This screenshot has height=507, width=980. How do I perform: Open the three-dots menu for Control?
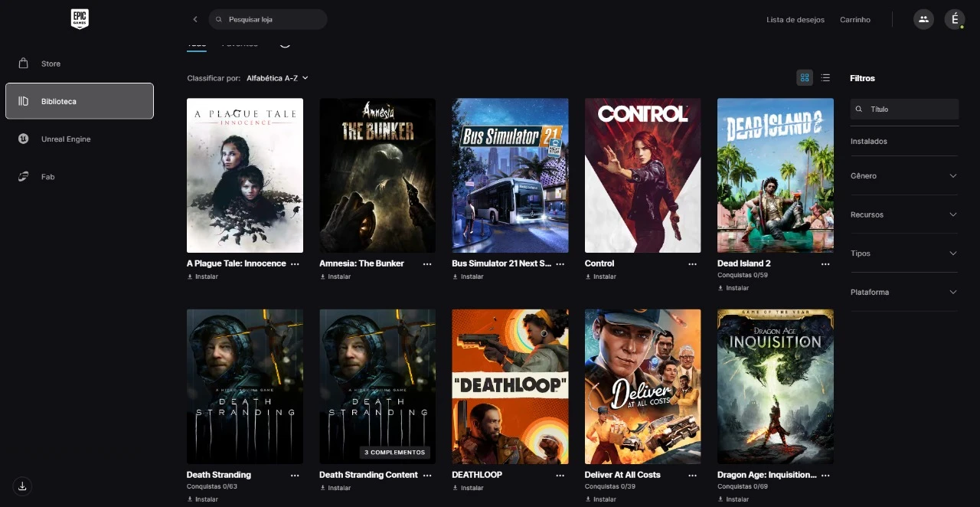692,263
